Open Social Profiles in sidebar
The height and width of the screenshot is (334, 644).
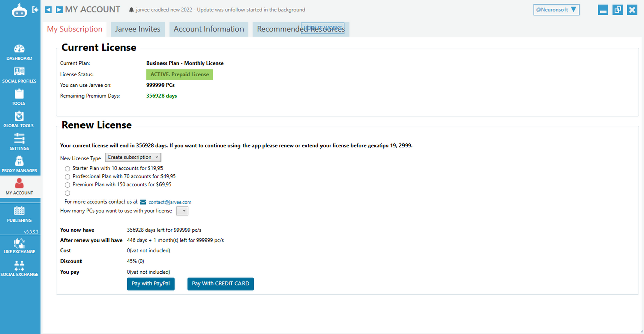19,72
